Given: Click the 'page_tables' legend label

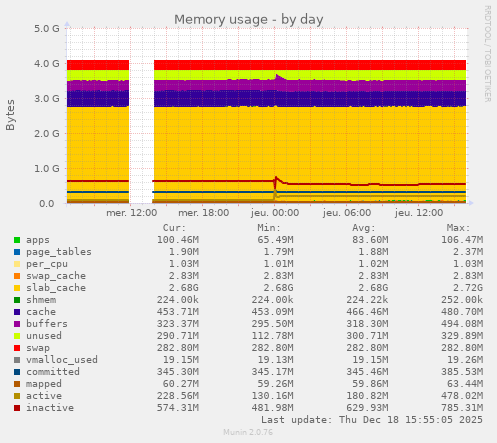Looking at the screenshot, I should coord(59,252).
